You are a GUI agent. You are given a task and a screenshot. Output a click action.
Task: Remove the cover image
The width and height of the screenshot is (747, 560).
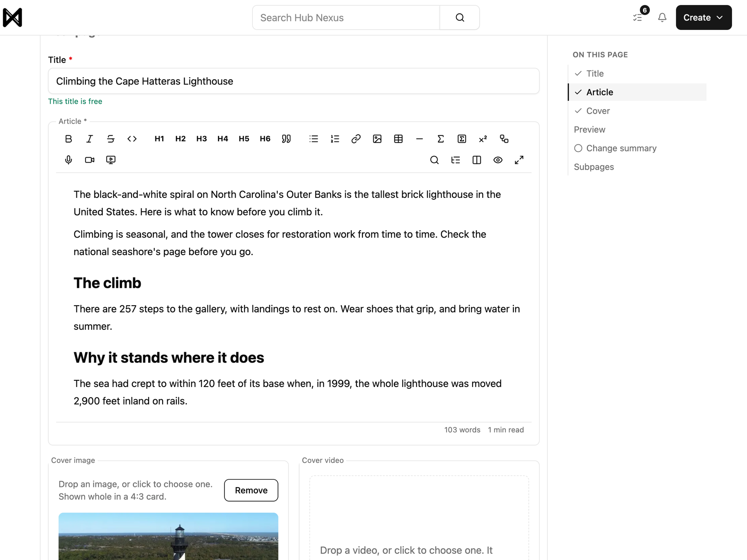251,490
